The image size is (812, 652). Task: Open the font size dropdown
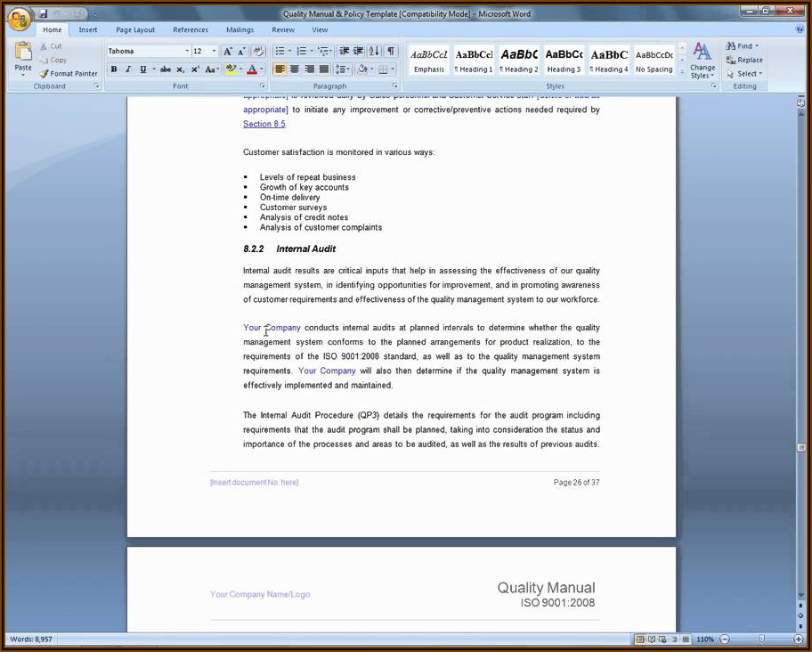pos(215,52)
